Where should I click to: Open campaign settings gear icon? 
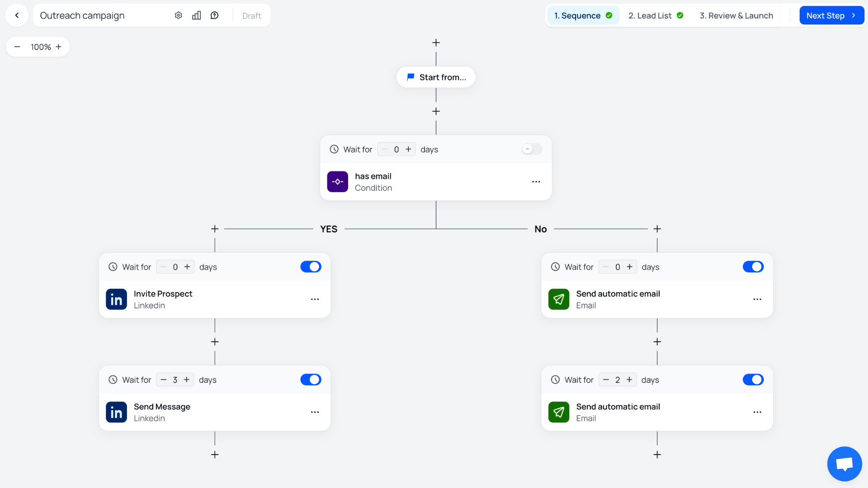178,15
